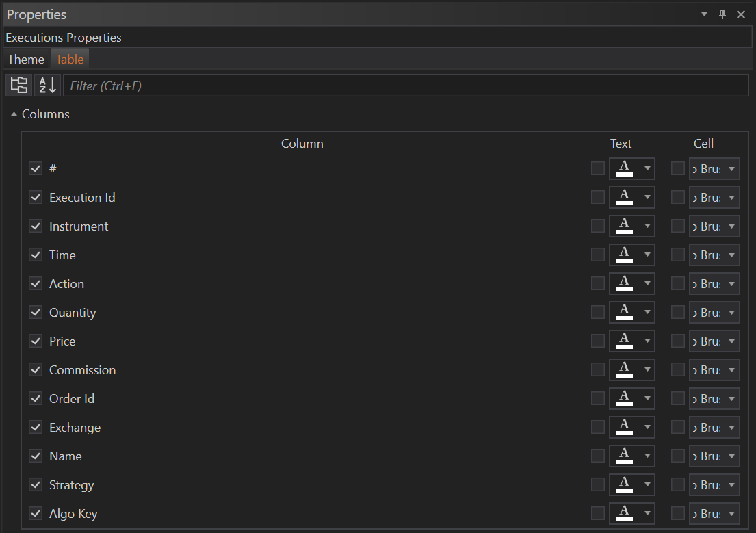Click the Filter search field
Viewport: 756px width, 533px height.
[405, 86]
